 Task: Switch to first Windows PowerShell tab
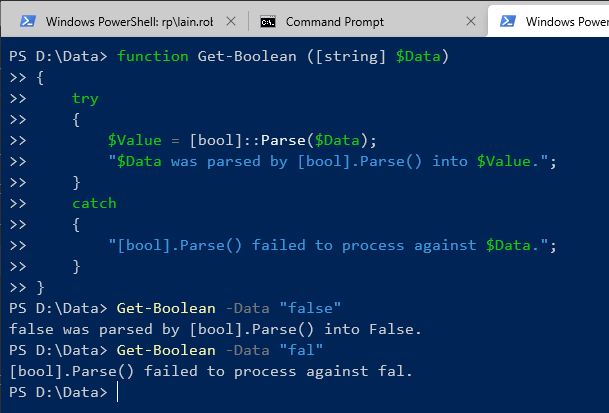[120, 21]
